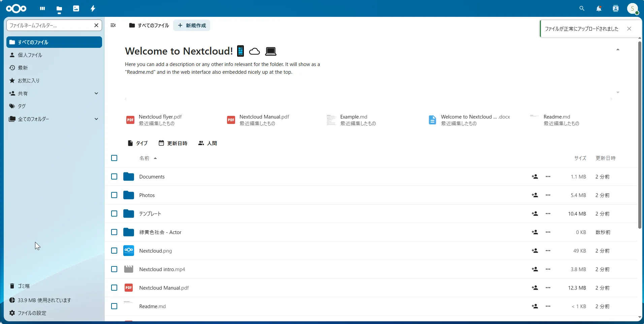Viewport: 644px width, 324px height.
Task: Select お気に入り in the sidebar
Action: [29, 80]
